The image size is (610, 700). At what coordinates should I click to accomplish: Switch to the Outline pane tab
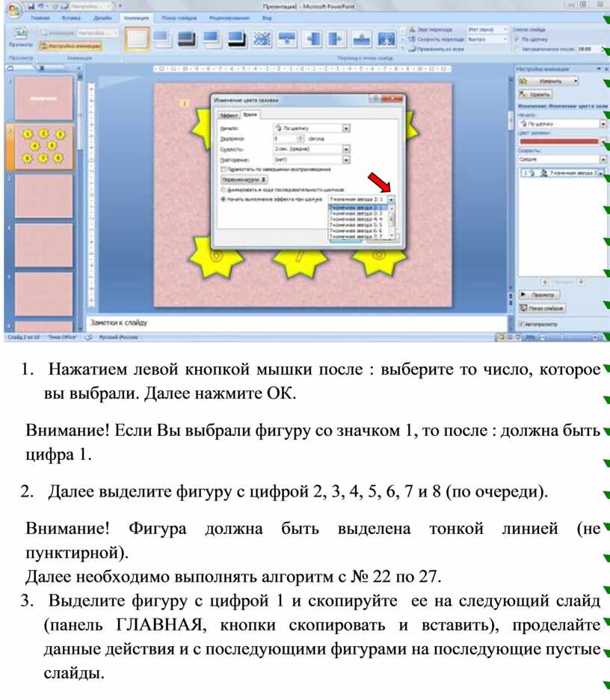pyautogui.click(x=41, y=68)
